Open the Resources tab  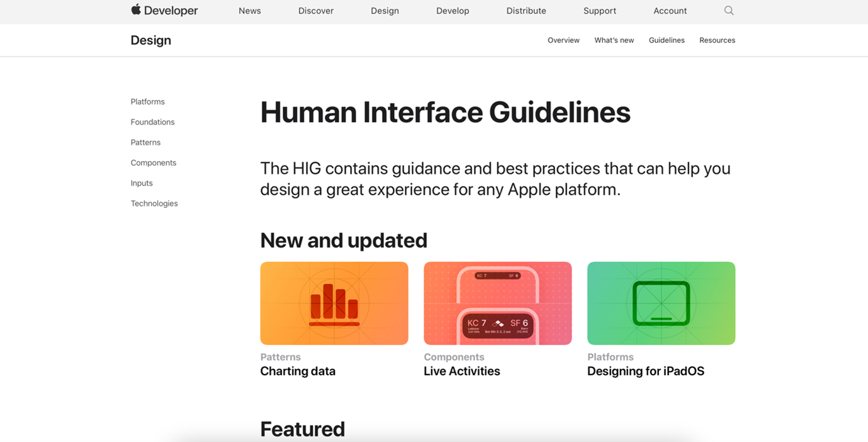[717, 40]
